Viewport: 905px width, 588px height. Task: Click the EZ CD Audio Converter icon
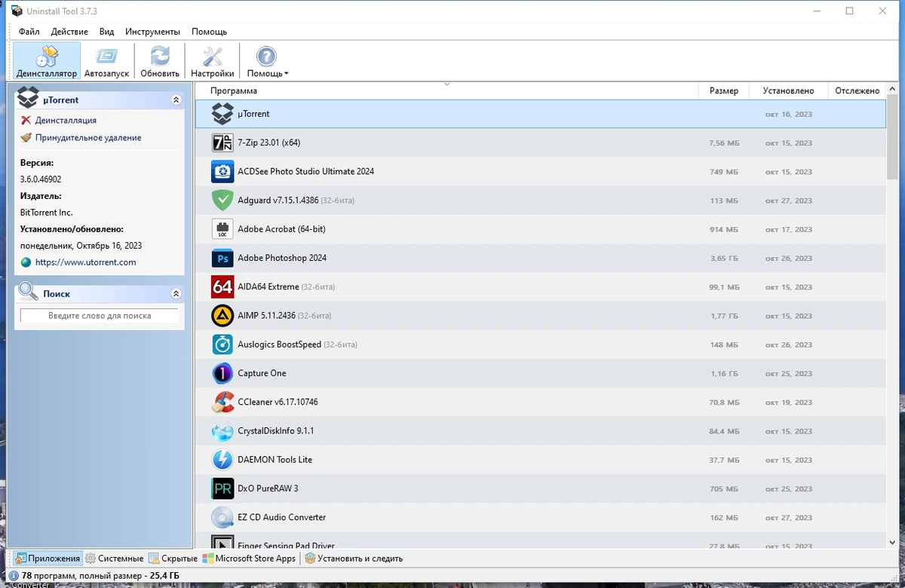tap(222, 517)
